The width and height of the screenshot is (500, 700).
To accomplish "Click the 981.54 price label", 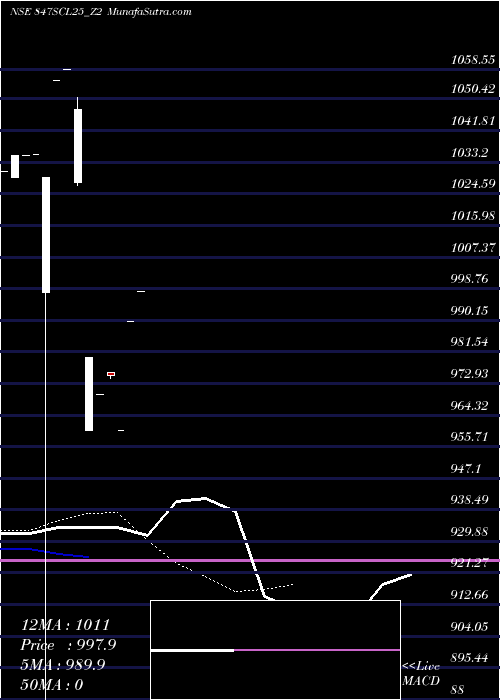I will click(x=469, y=342).
